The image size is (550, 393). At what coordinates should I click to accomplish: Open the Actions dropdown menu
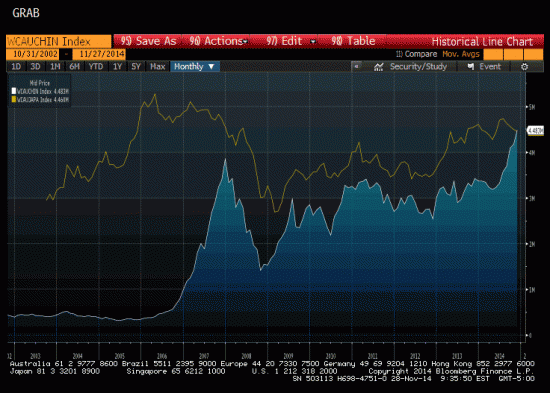pyautogui.click(x=218, y=41)
